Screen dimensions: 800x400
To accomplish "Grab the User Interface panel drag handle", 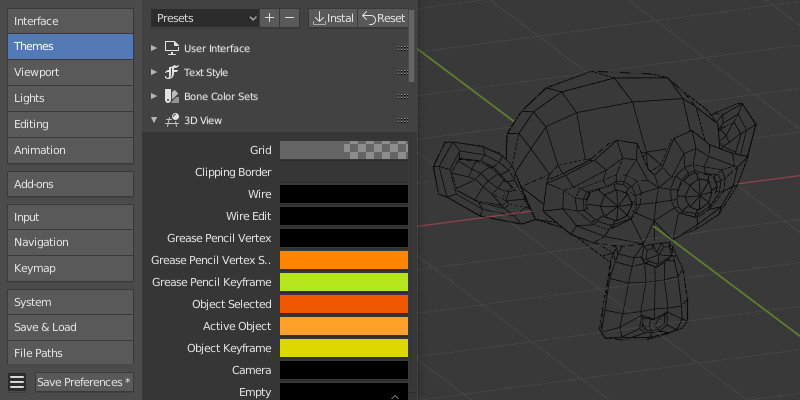I will (x=403, y=48).
